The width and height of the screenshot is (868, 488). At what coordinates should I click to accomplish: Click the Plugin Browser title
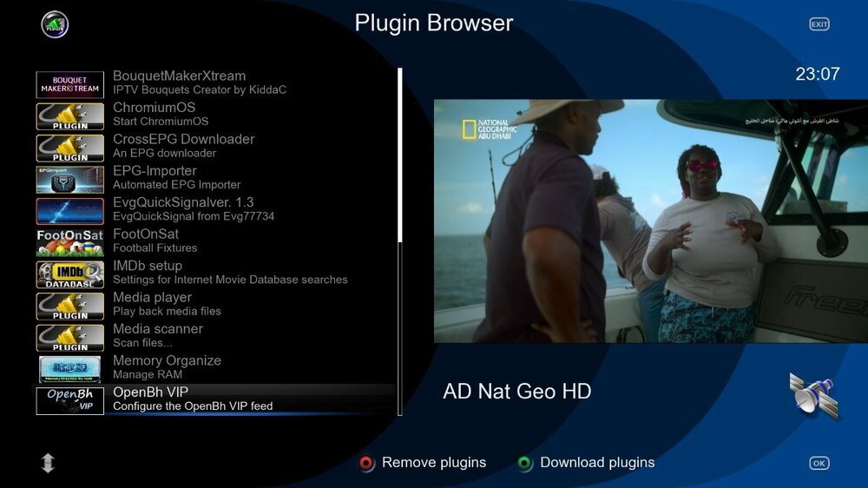(434, 23)
